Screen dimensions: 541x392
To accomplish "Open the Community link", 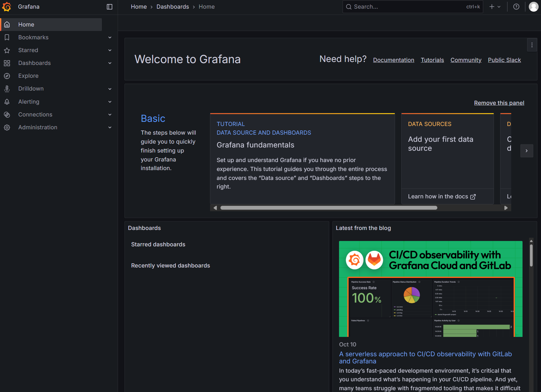I will [466, 60].
